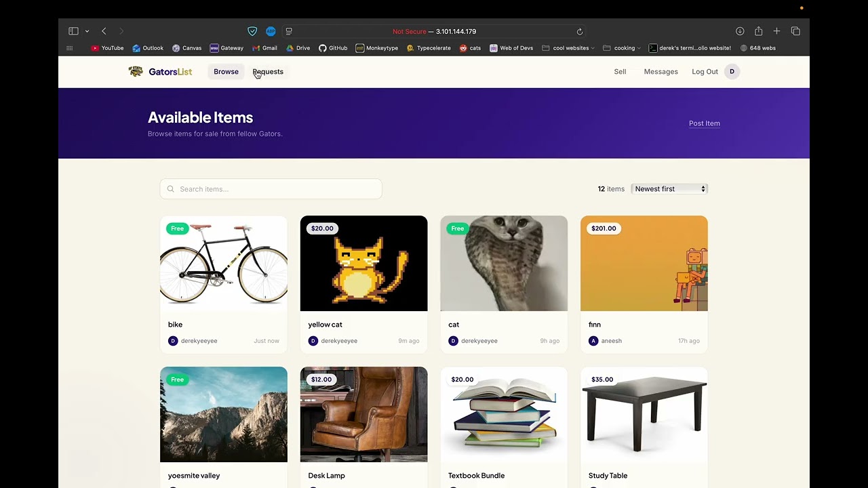Open the Web of Devs bookmark
The width and height of the screenshot is (868, 488).
(511, 48)
